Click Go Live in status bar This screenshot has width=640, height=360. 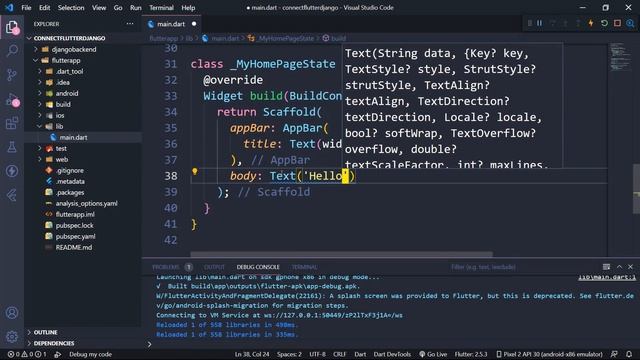(x=433, y=354)
